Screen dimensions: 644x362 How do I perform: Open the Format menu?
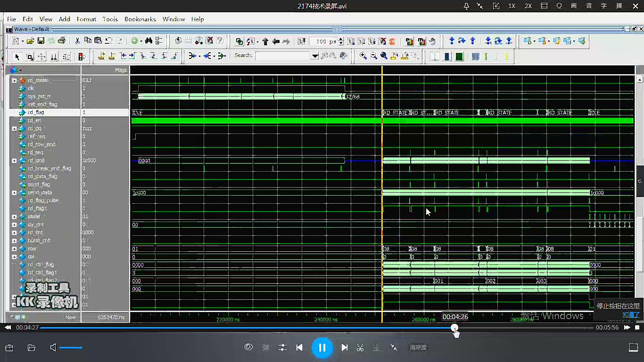86,19
